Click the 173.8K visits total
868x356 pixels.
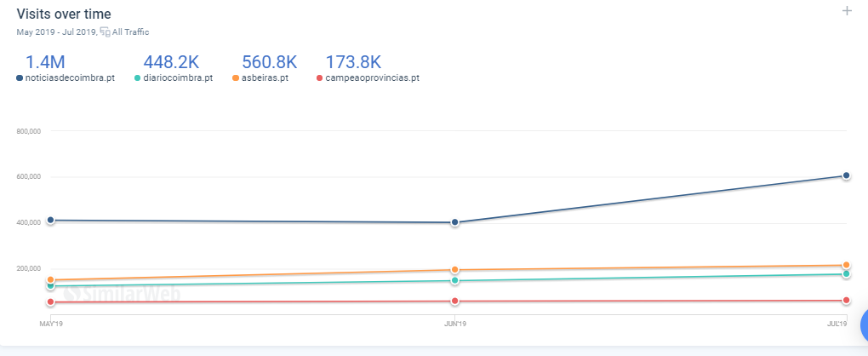point(353,62)
